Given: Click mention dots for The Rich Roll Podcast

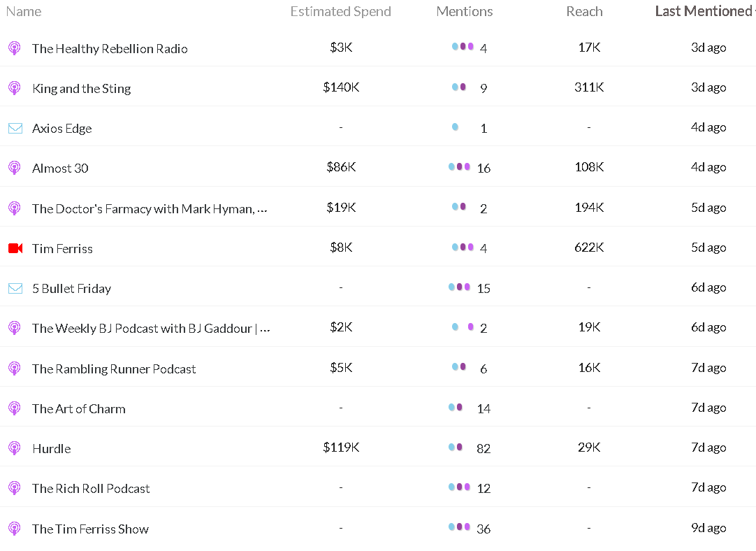Looking at the screenshot, I should pyautogui.click(x=459, y=487).
